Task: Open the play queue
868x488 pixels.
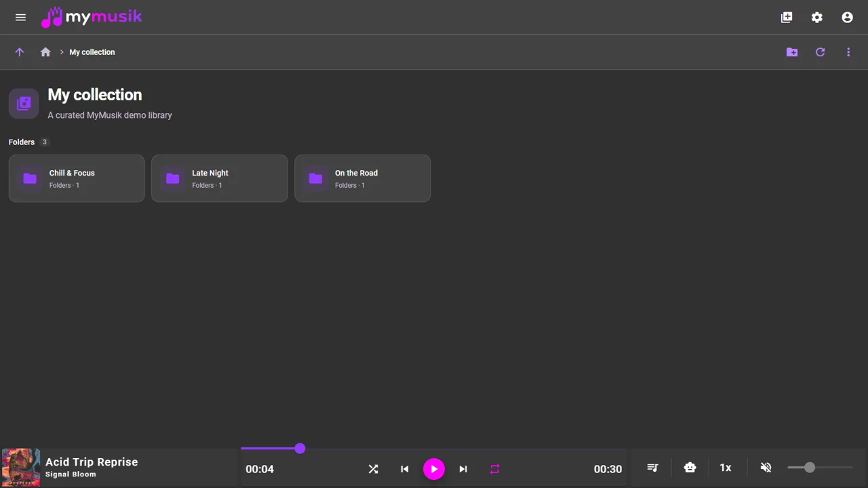Action: click(x=652, y=468)
